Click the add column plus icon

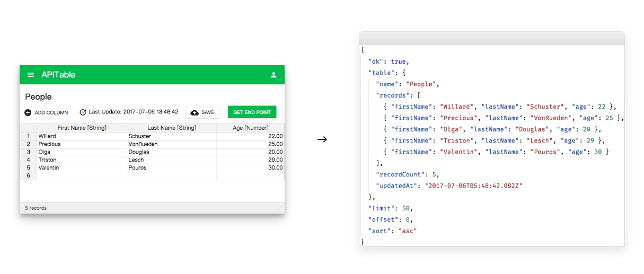[28, 112]
